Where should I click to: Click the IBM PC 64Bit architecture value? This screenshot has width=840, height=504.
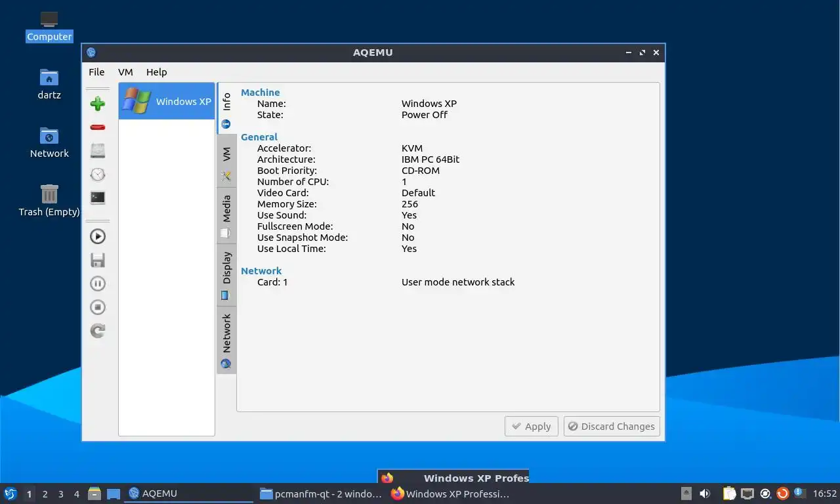[430, 159]
